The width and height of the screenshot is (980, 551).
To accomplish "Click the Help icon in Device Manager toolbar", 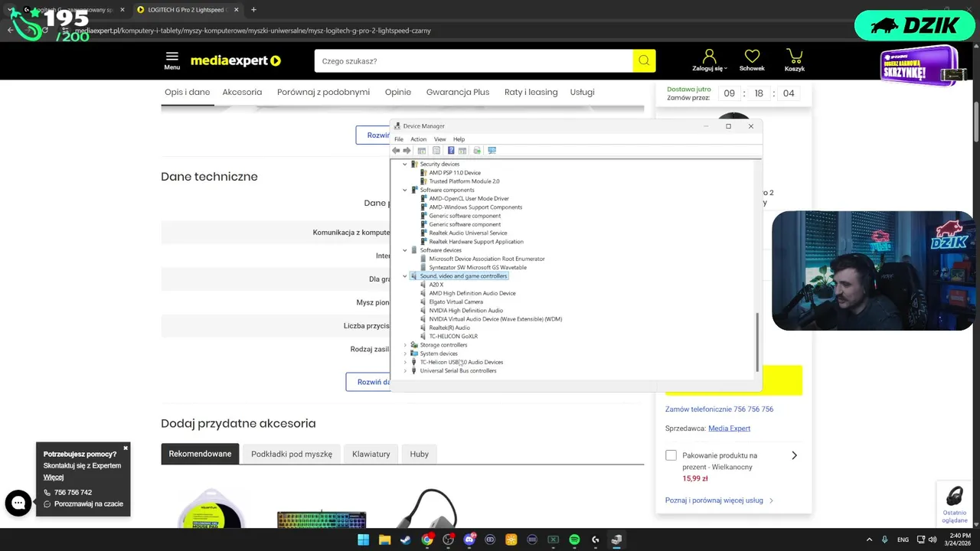I will pyautogui.click(x=451, y=151).
